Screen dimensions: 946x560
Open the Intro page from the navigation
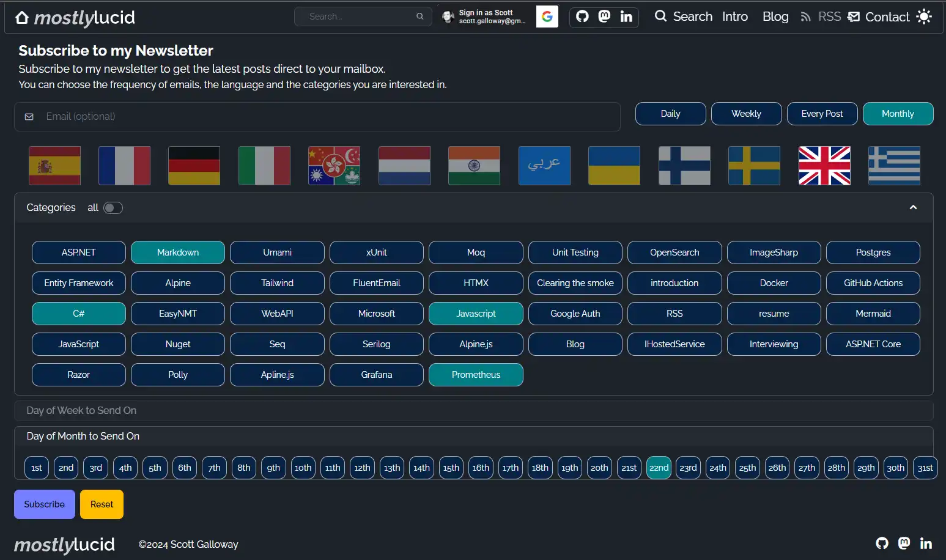[x=734, y=17]
